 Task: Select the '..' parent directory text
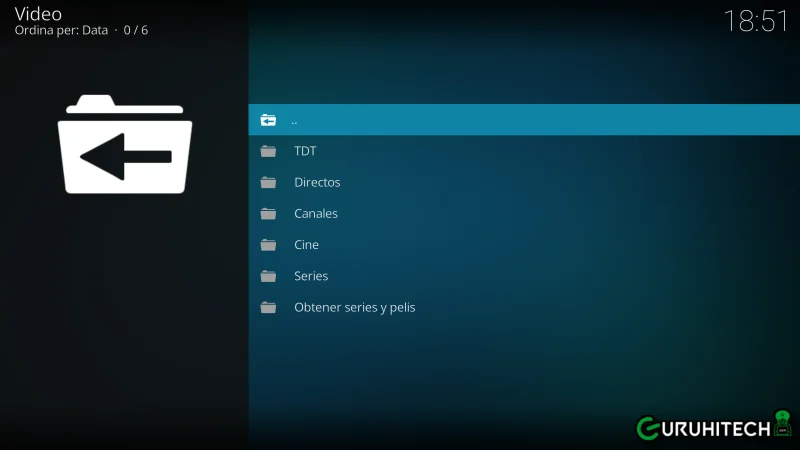coord(294,120)
